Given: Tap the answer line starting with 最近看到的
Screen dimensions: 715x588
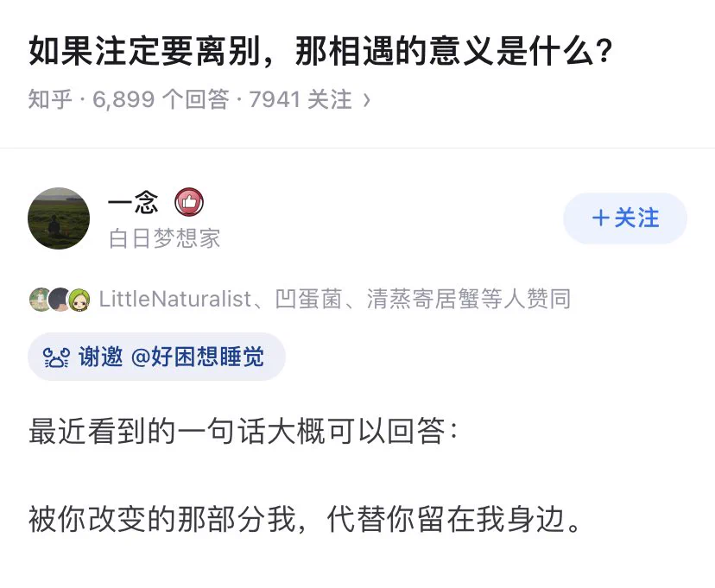Looking at the screenshot, I should tap(244, 432).
